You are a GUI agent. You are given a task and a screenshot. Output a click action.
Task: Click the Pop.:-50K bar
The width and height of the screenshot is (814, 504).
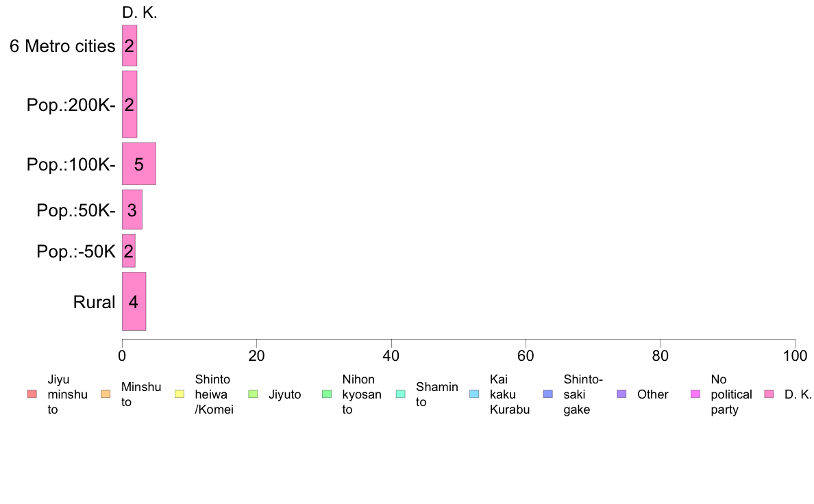(x=128, y=251)
